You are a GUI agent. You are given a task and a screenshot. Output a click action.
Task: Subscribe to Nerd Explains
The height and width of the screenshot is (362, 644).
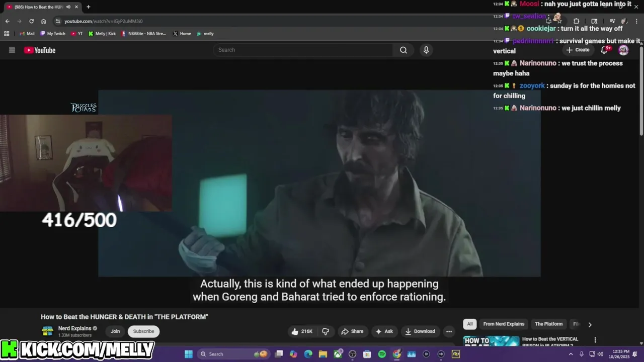click(143, 331)
